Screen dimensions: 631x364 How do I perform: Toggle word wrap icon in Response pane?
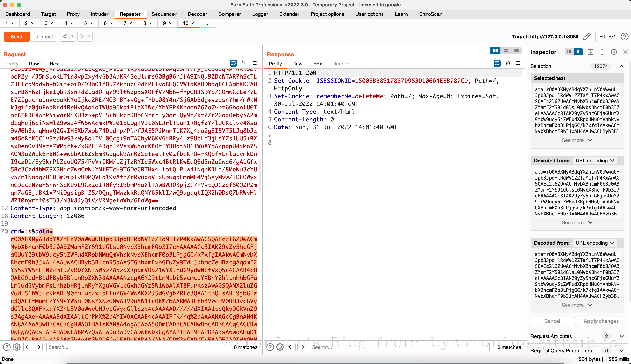click(x=497, y=63)
